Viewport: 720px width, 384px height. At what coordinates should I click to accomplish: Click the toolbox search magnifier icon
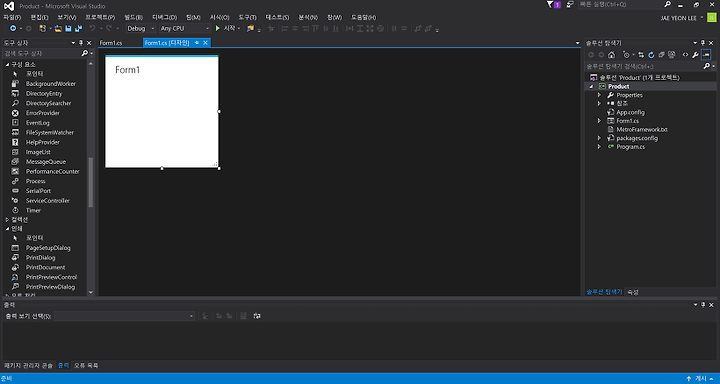point(84,53)
